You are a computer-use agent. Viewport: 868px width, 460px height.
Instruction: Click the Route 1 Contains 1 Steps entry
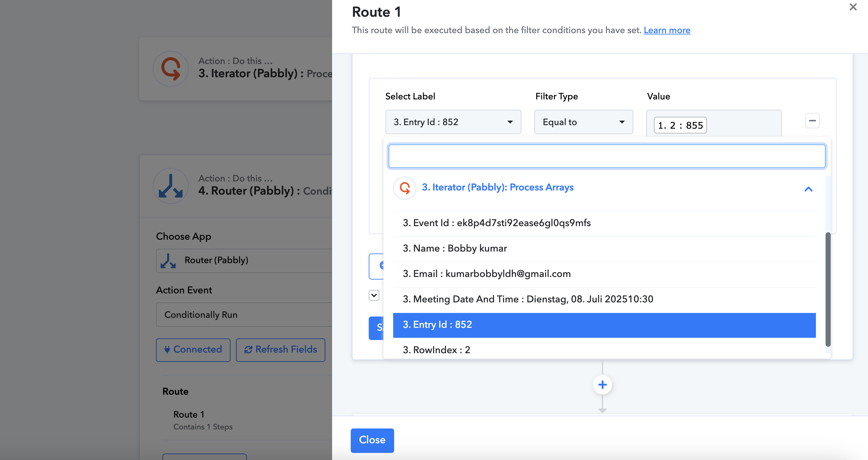click(203, 420)
